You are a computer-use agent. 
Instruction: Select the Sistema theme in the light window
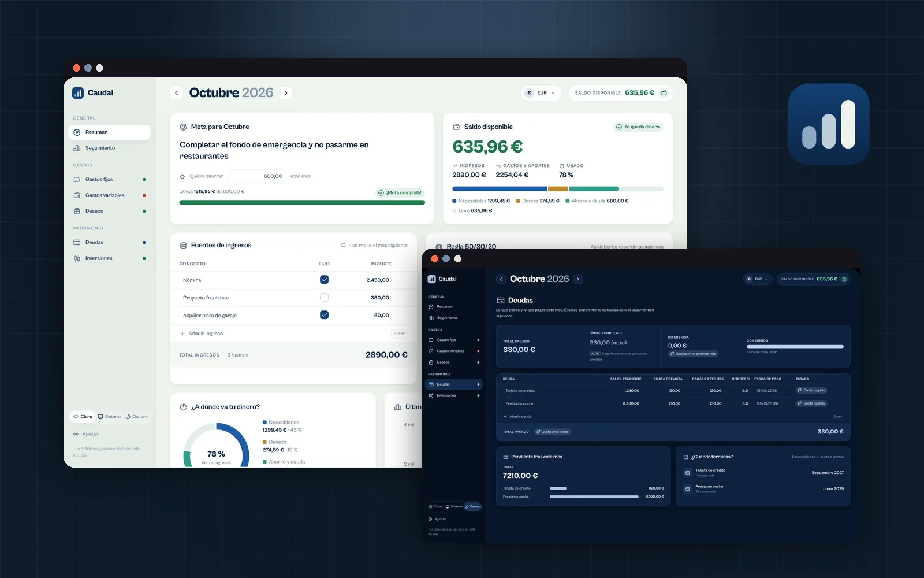110,417
